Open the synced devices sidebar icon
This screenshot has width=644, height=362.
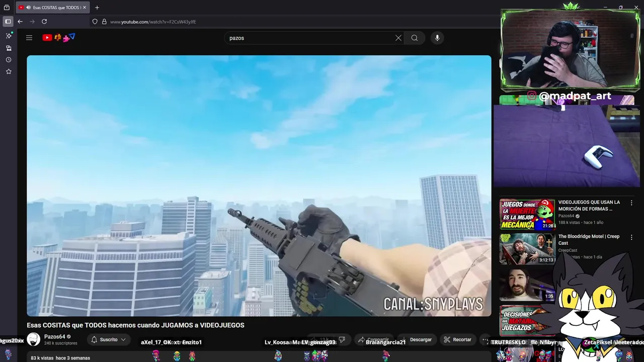pyautogui.click(x=9, y=48)
